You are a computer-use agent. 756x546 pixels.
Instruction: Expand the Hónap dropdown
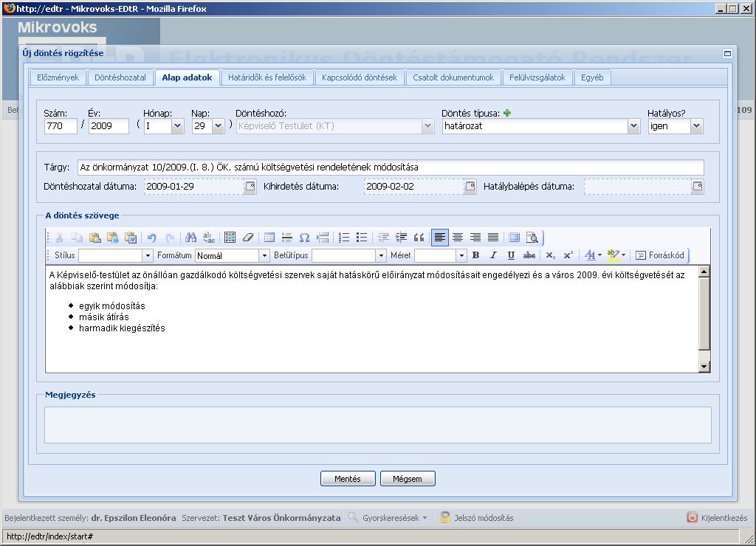[178, 126]
